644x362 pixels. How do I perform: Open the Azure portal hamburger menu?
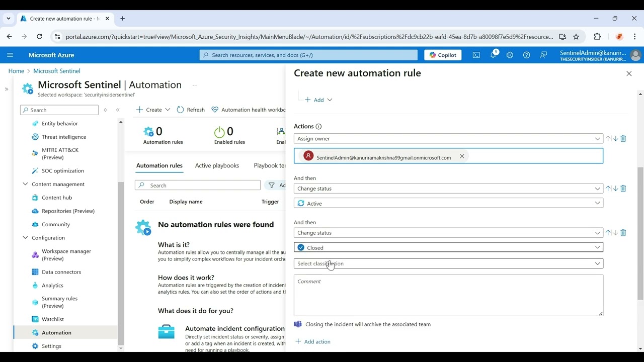tap(10, 55)
